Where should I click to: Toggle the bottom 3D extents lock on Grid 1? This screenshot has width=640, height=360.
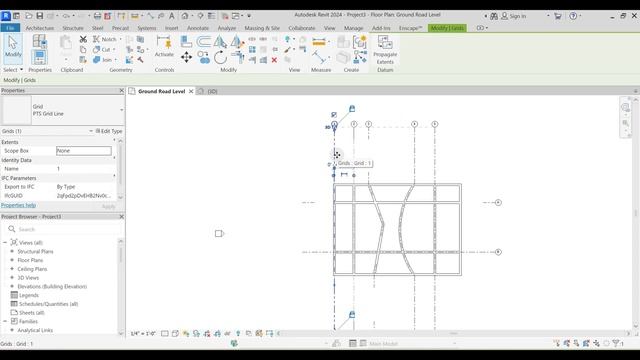pyautogui.click(x=352, y=314)
